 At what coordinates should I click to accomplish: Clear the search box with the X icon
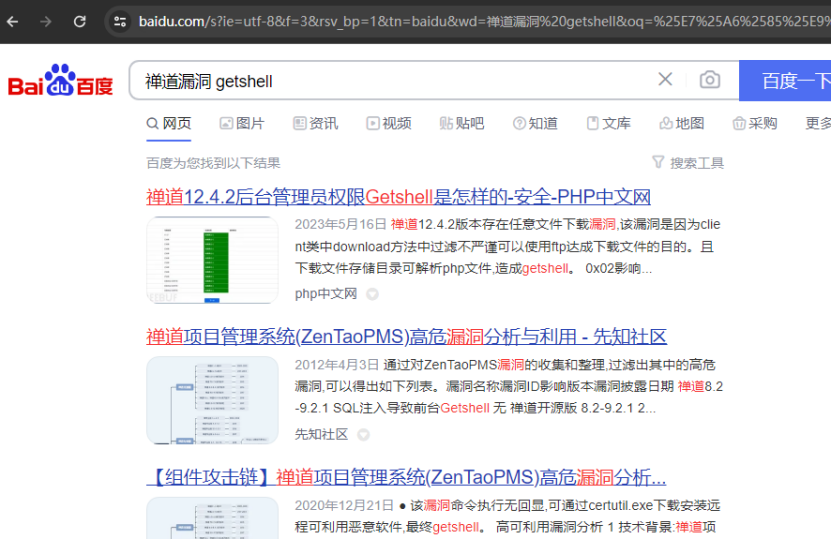pos(665,79)
